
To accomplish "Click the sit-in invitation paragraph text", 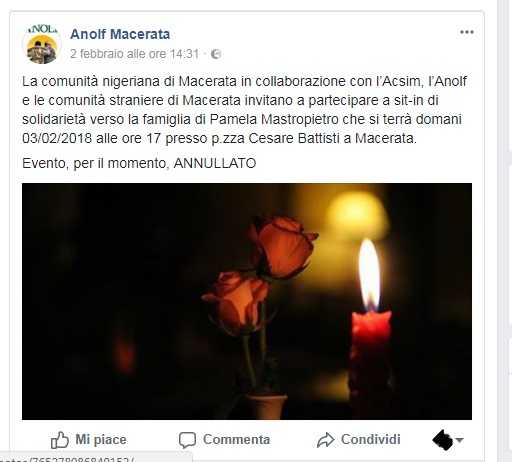I will click(244, 110).
